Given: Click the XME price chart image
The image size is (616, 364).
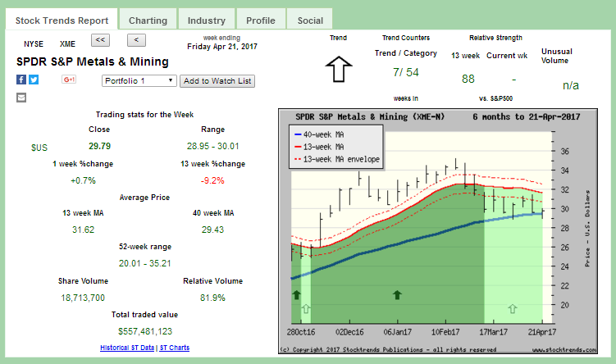Looking at the screenshot, I should coord(438,231).
